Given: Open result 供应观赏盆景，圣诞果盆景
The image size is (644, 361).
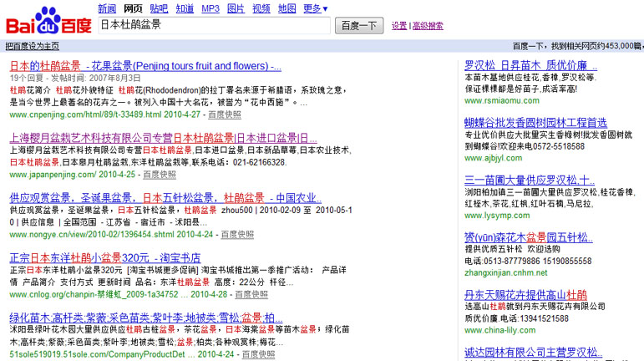Looking at the screenshot, I should tap(165, 198).
